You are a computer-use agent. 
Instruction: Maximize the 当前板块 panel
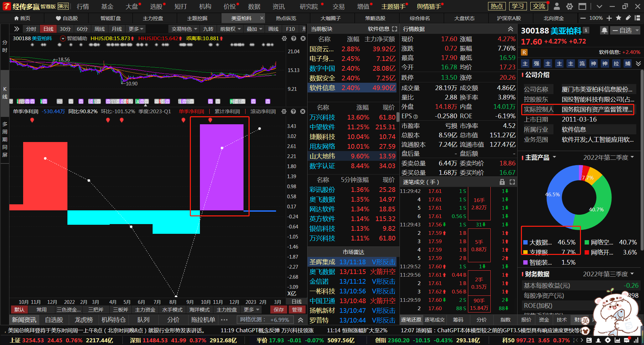click(394, 29)
